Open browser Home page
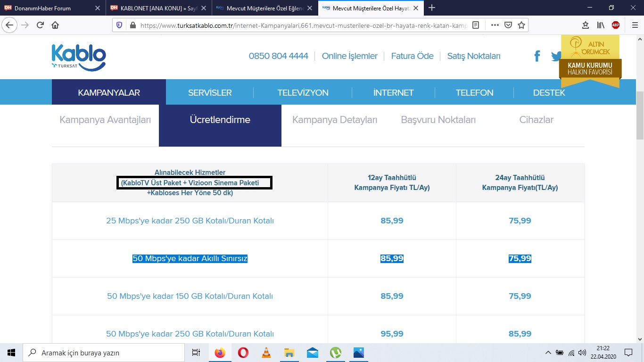 tap(55, 25)
